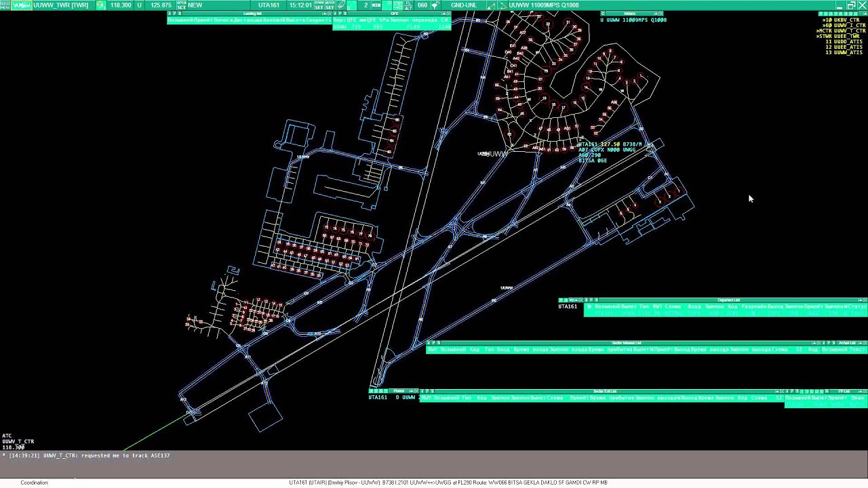Image resolution: width=868 pixels, height=488 pixels.
Task: Open OTHER SET settings
Action: [x=319, y=5]
